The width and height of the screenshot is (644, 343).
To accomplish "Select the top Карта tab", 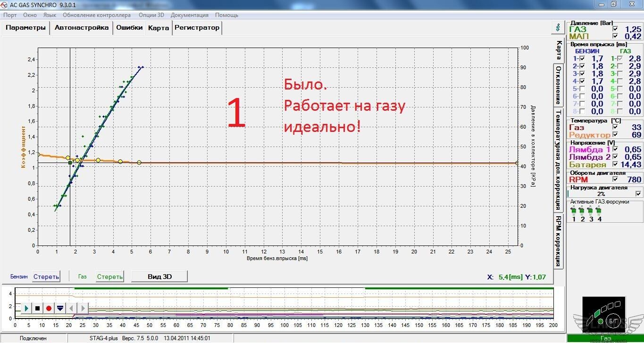I will pos(159,28).
